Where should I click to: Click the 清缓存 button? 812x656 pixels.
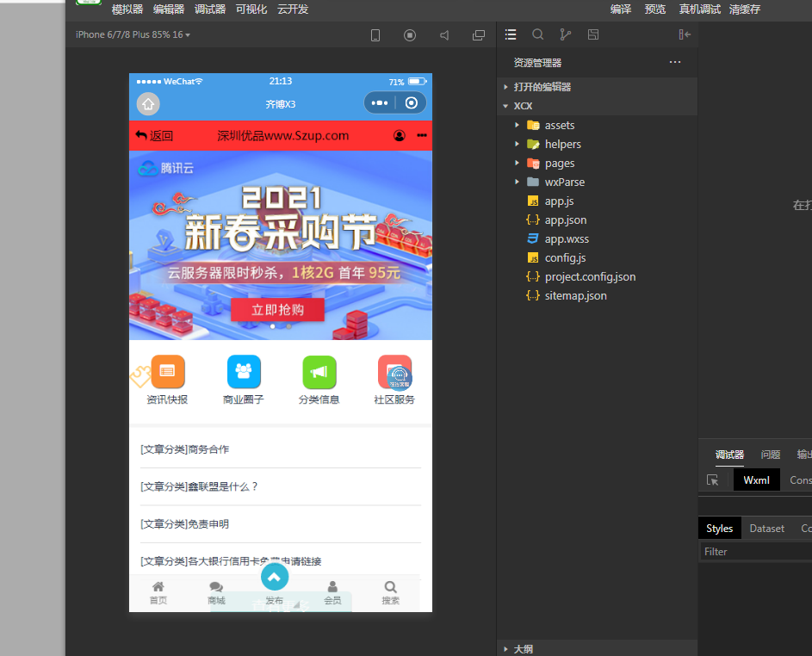pos(745,9)
